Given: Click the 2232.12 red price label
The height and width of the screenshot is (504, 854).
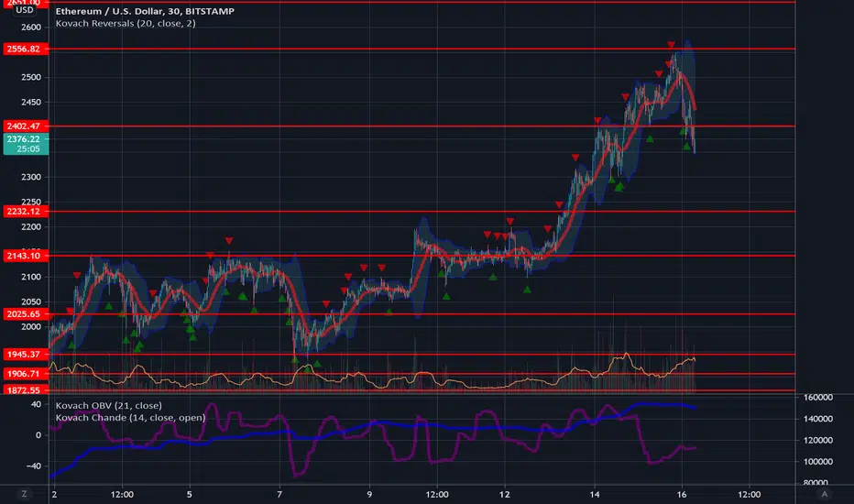Looking at the screenshot, I should pyautogui.click(x=26, y=212).
